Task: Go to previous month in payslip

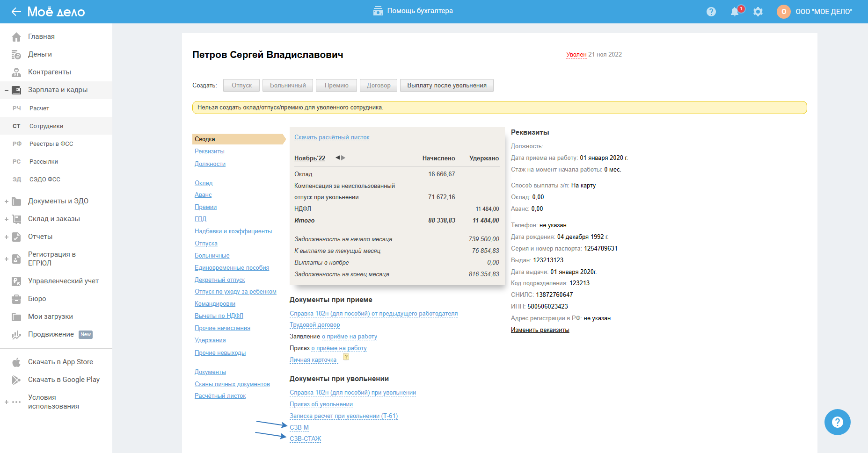Action: point(337,158)
